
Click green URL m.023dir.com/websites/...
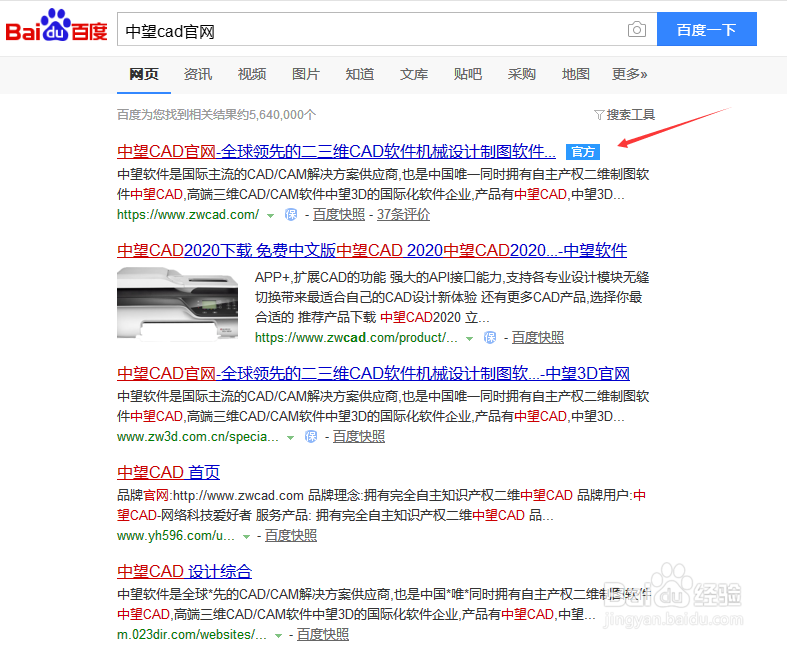click(x=192, y=634)
